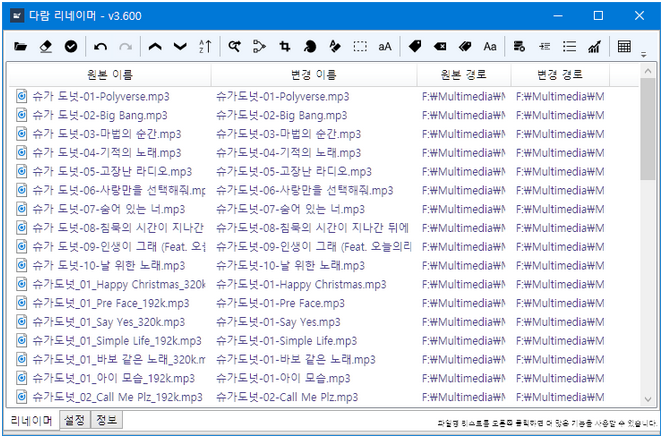Image resolution: width=664 pixels, height=438 pixels.
Task: Click changed name 슈가도넛-01-아이 모습.mp3
Action: pos(283,378)
